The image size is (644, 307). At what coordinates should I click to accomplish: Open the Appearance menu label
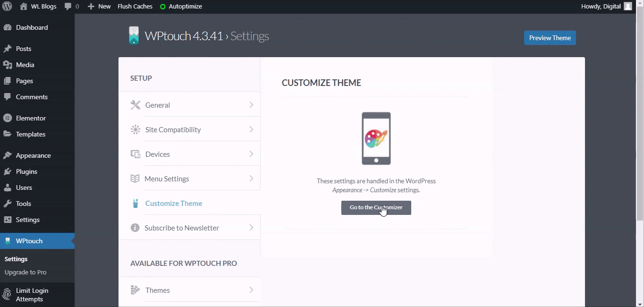34,155
